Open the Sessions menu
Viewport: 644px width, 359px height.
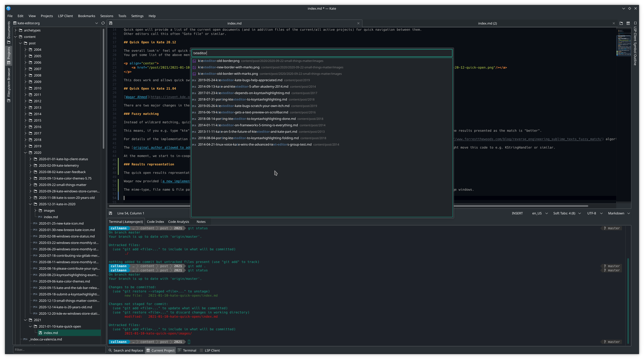pos(107,16)
